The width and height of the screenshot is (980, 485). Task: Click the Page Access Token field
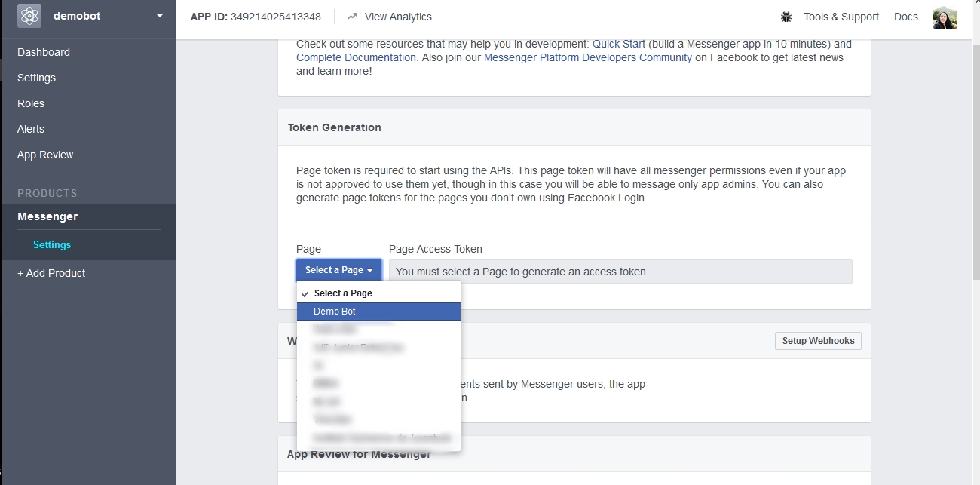[620, 272]
